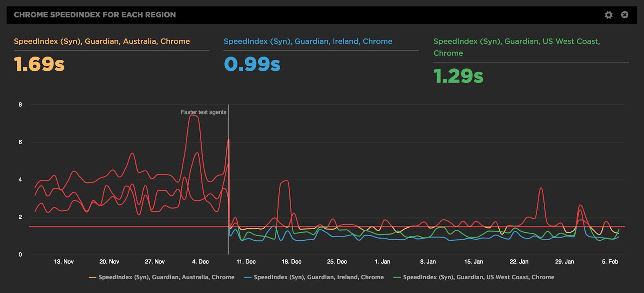Screen dimensions: 644x293
Task: Click the '29. Jan' x-axis label
Action: click(x=564, y=262)
